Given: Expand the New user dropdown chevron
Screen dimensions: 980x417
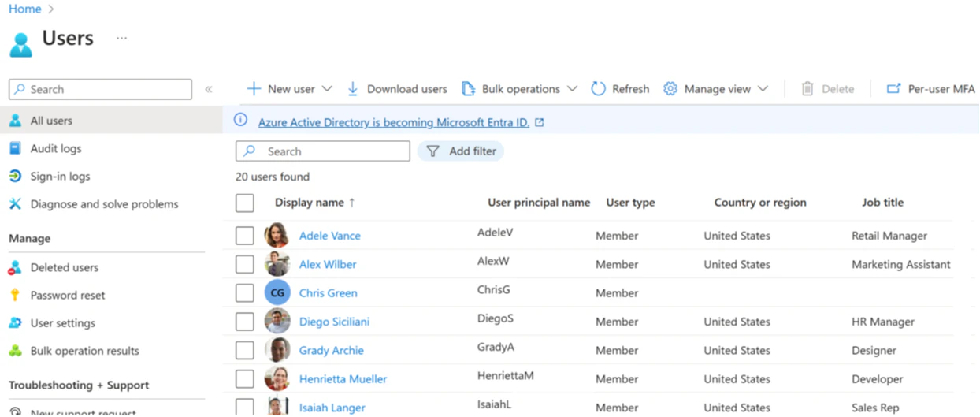Looking at the screenshot, I should tap(327, 89).
